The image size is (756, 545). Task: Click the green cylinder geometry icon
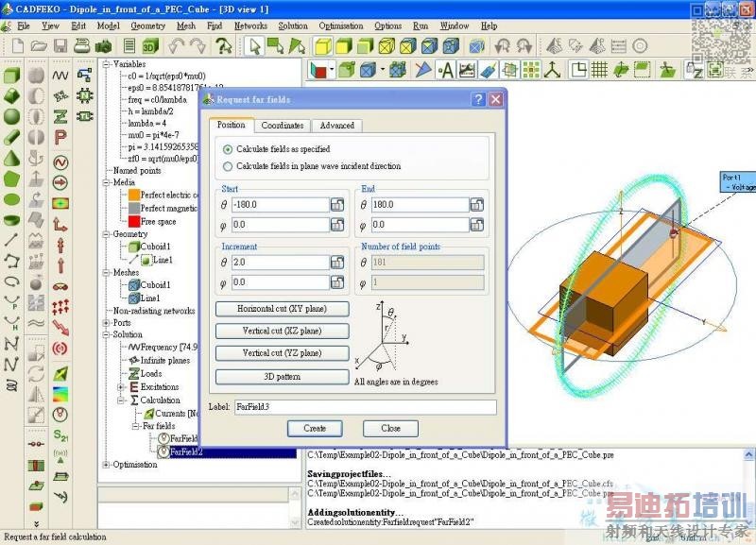tap(12, 137)
